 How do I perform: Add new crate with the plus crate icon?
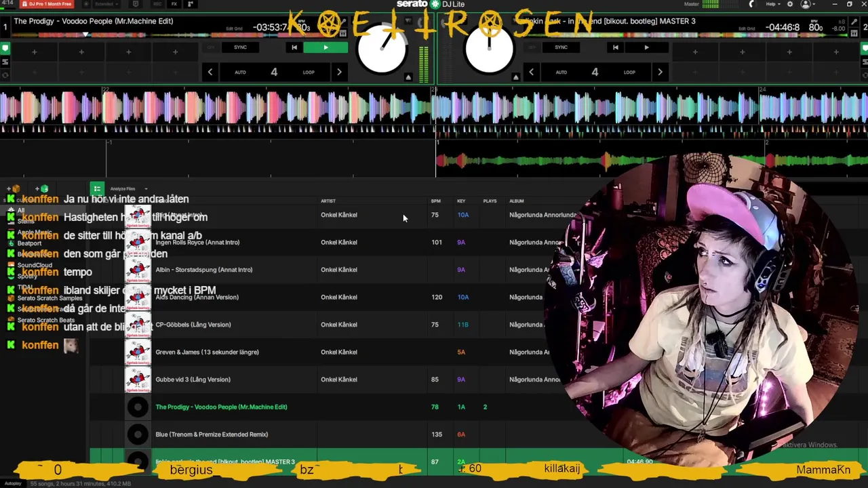coord(14,189)
